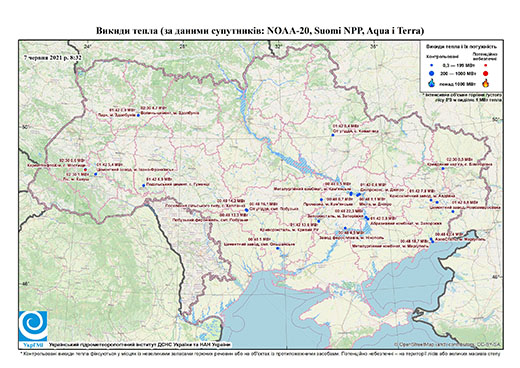520x368 pixels.
Task: Click the Потенційно небезпечні legend header
Action: [485, 56]
